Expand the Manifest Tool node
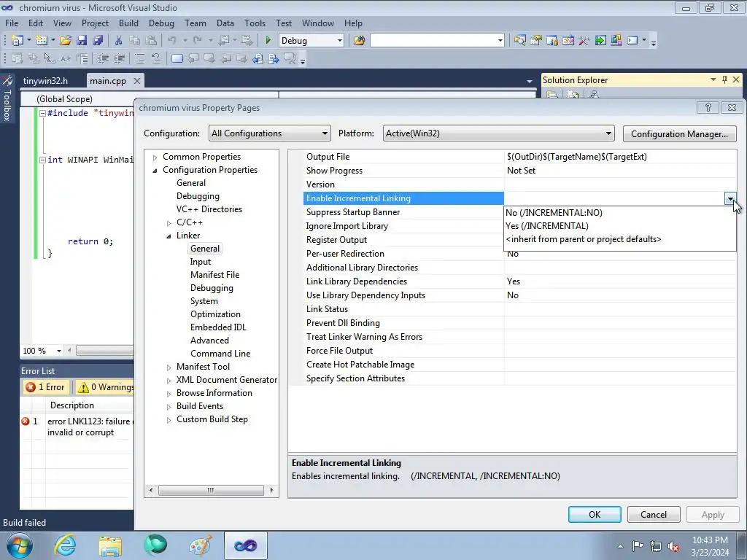 tap(169, 367)
